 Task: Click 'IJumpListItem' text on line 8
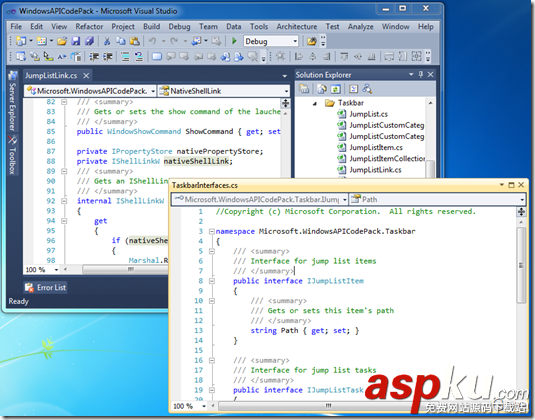point(335,281)
